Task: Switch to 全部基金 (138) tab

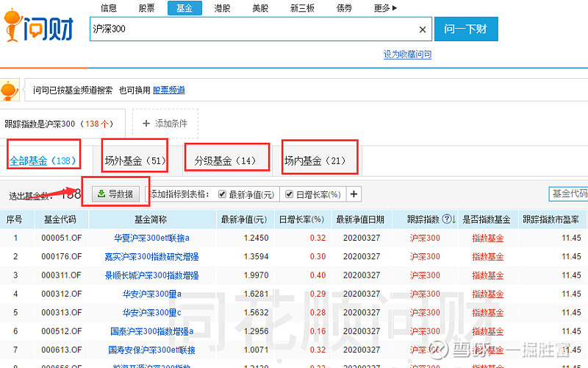Action: tap(43, 160)
